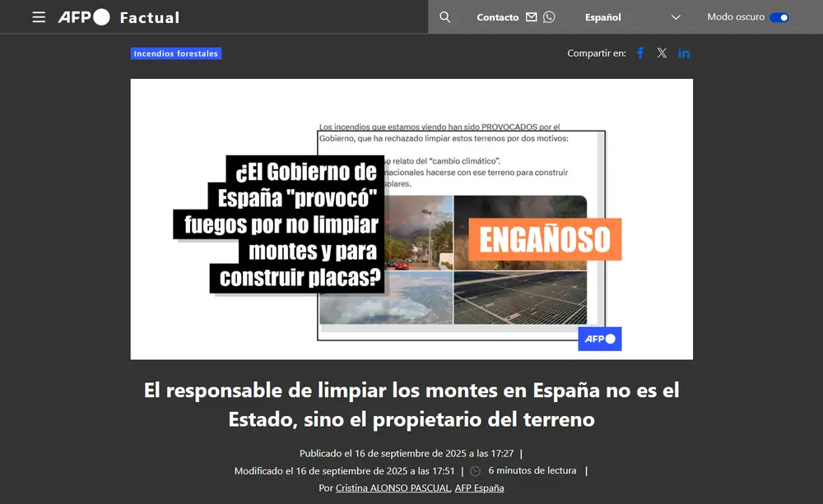Open author Cristina ALONSO PASCUAL's page
The width and height of the screenshot is (823, 504).
[x=393, y=488]
